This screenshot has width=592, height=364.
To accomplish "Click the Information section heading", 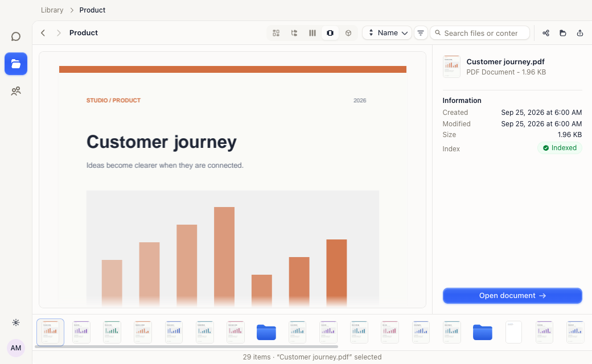I will pos(462,100).
